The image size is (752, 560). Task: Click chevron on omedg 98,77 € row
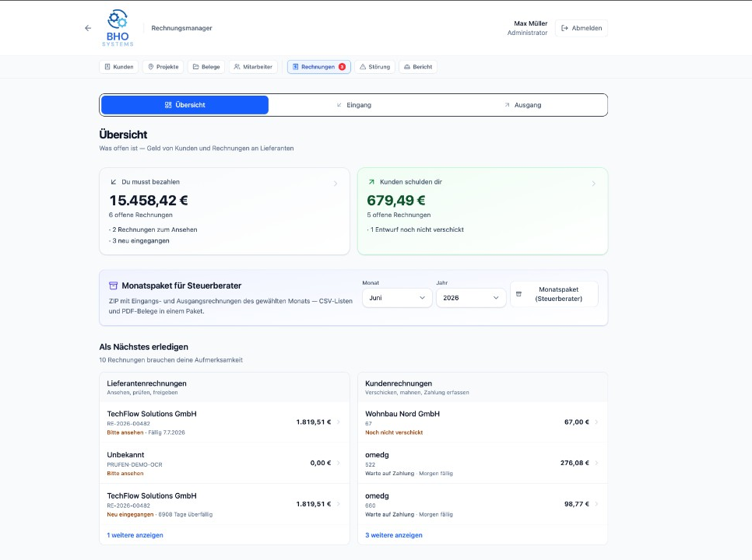coord(596,504)
